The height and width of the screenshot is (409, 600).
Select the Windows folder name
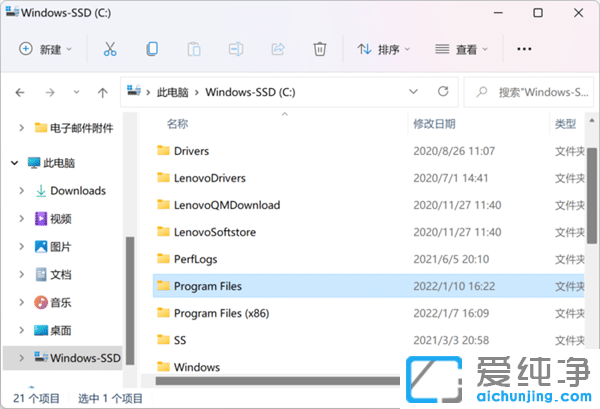point(197,367)
